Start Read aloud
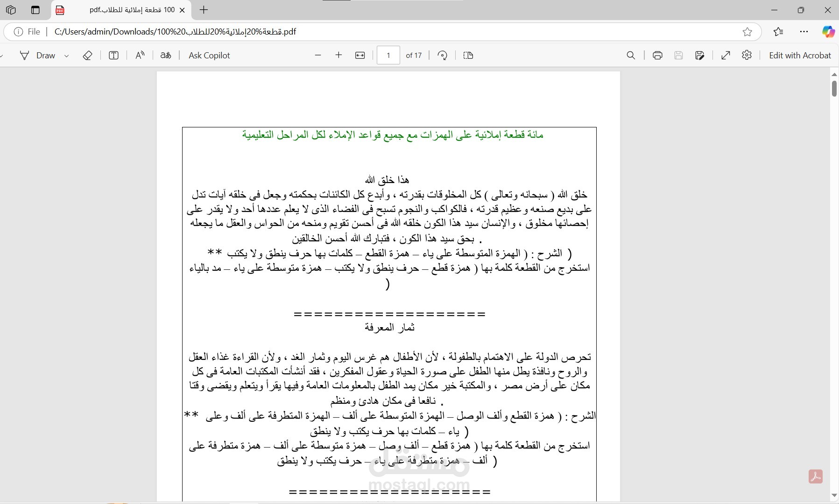 pyautogui.click(x=140, y=56)
